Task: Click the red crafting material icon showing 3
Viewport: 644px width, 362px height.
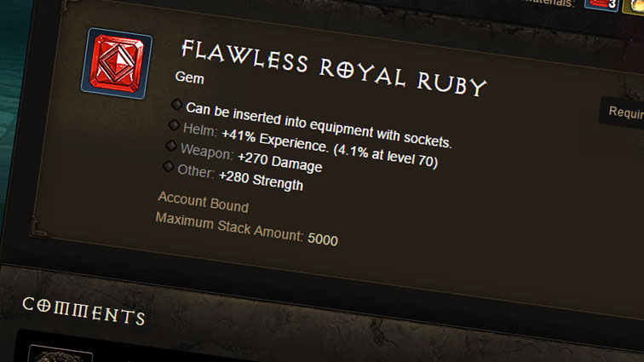Action: point(601,5)
